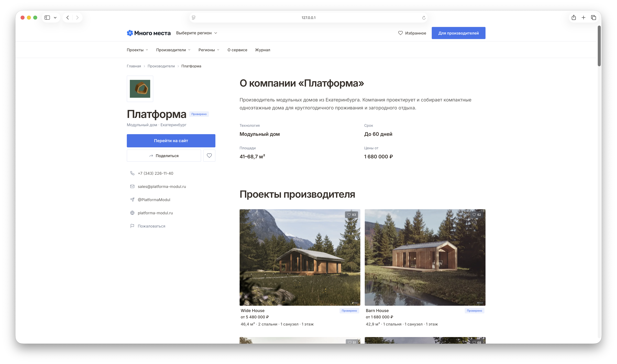Click Проверено badge on Barn House card

point(474,311)
